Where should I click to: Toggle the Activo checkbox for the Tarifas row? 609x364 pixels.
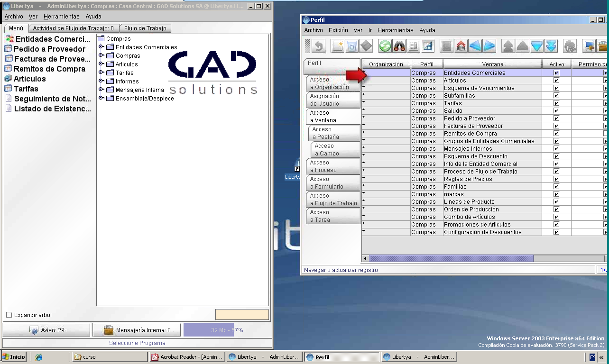point(556,103)
